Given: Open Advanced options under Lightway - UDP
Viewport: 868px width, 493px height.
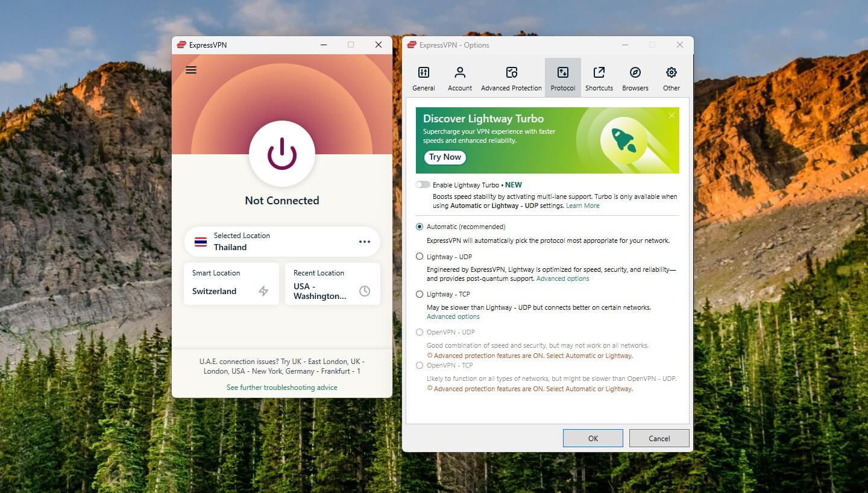Looking at the screenshot, I should [x=563, y=279].
